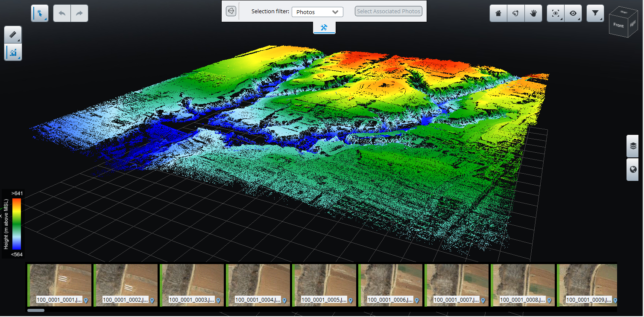Click the redo arrow button

tap(79, 13)
